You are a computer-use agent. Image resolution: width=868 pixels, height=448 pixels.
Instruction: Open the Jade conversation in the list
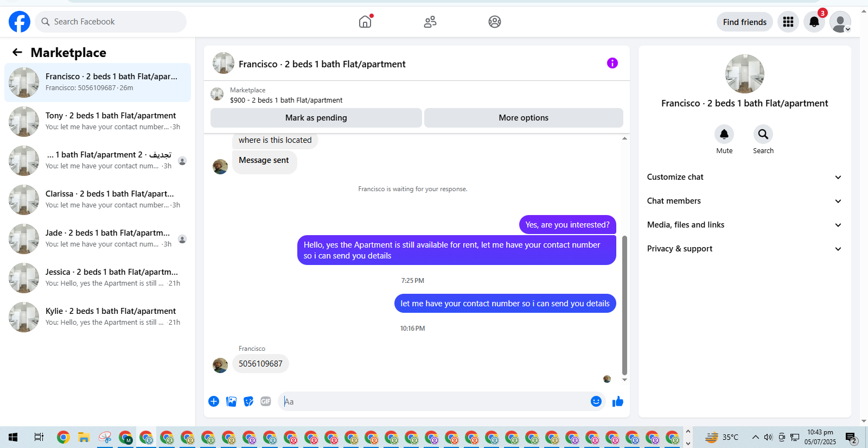(98, 239)
